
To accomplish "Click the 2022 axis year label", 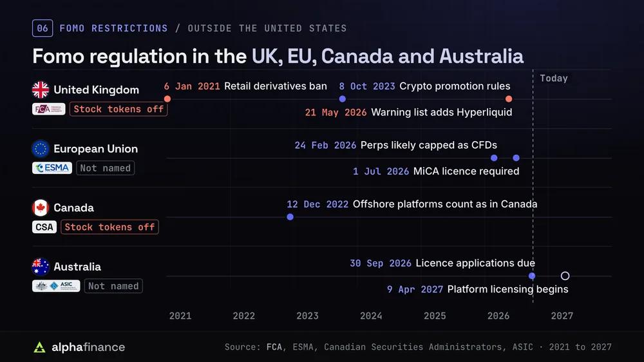I will 244,316.
